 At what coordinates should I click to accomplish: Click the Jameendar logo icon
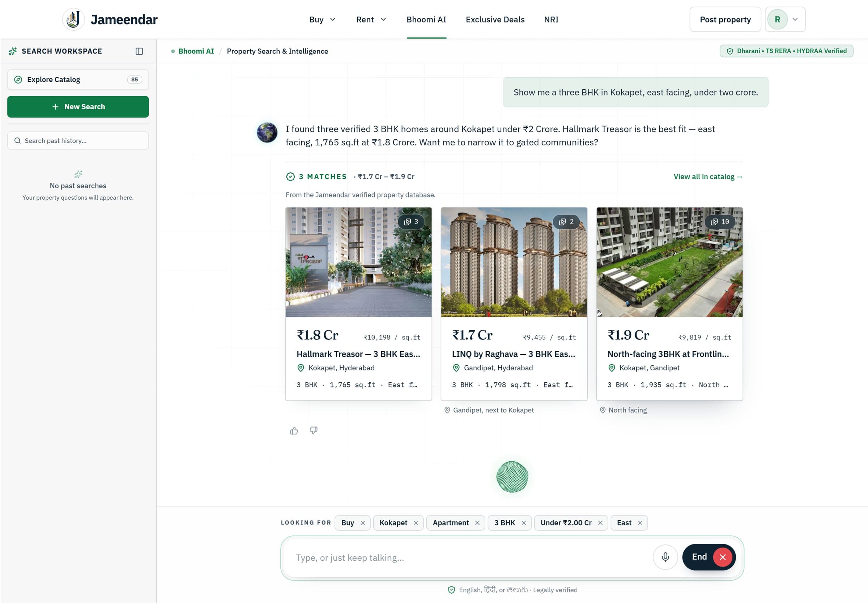pos(73,19)
